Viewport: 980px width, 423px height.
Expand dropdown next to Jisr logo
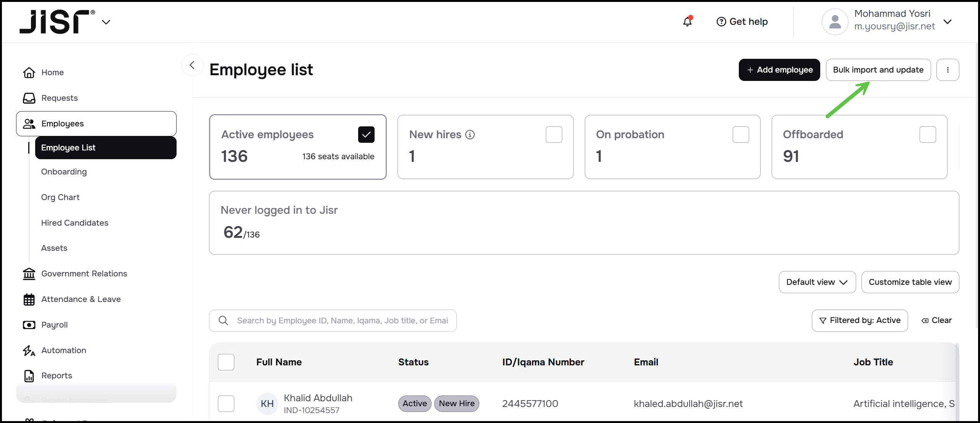pyautogui.click(x=106, y=22)
